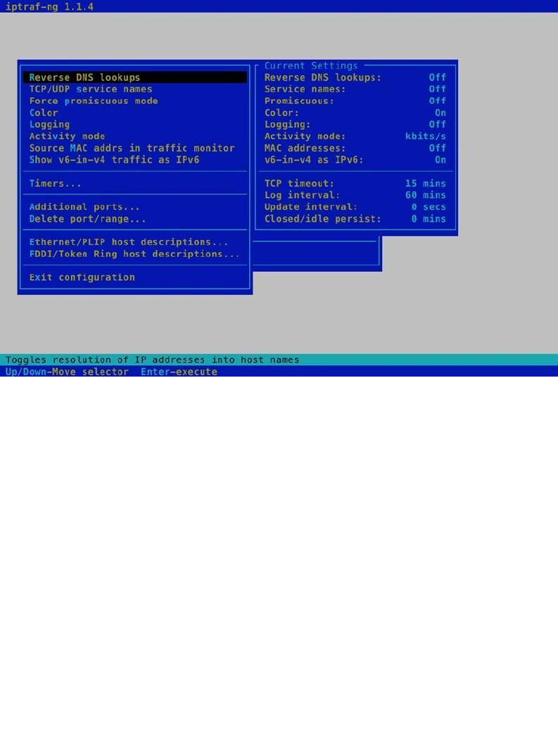Choose Delete port/range... entry
The image size is (558, 756).
(x=87, y=219)
